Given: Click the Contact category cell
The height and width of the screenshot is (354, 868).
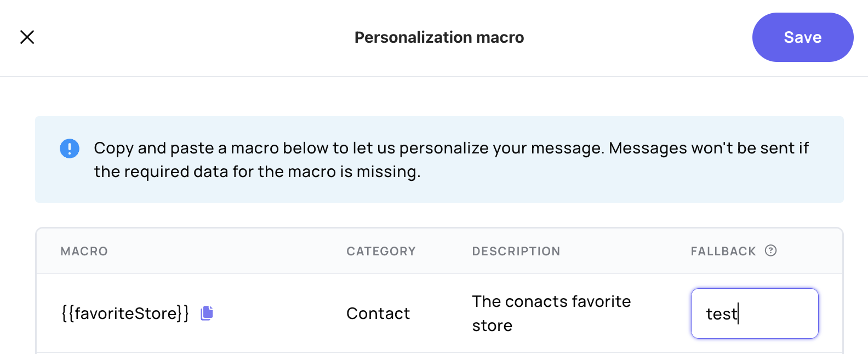Looking at the screenshot, I should [378, 313].
